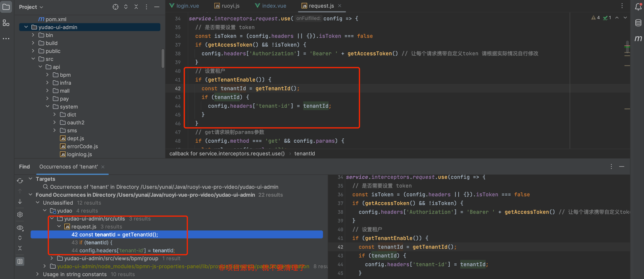Click the Project tree vertical scrollbar

[x=163, y=58]
